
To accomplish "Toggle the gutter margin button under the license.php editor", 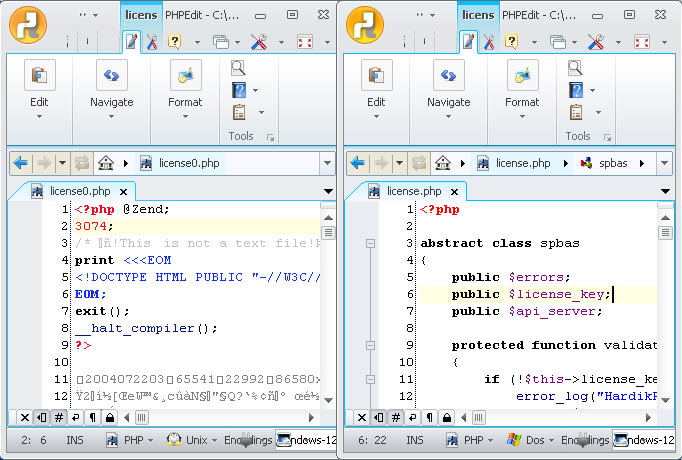I will pyautogui.click(x=379, y=418).
